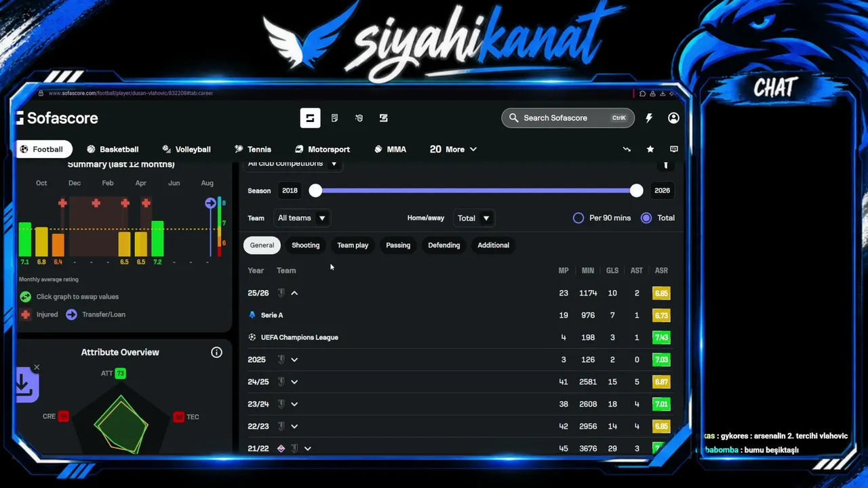Switch to the Basketball tab
This screenshot has width=868, height=488.
tap(113, 149)
